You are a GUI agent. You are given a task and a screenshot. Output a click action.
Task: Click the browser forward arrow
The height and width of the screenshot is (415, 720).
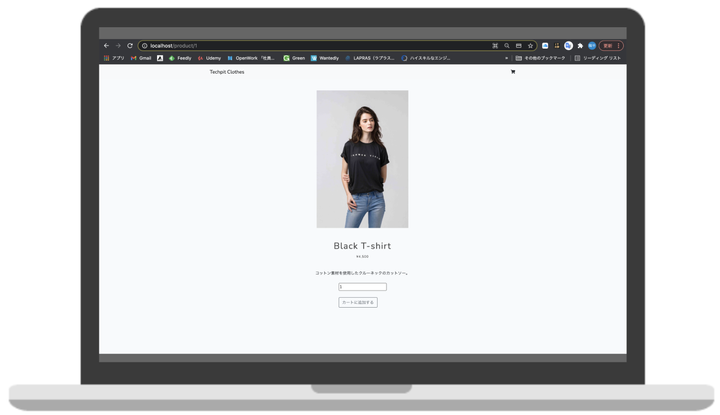[x=118, y=46]
